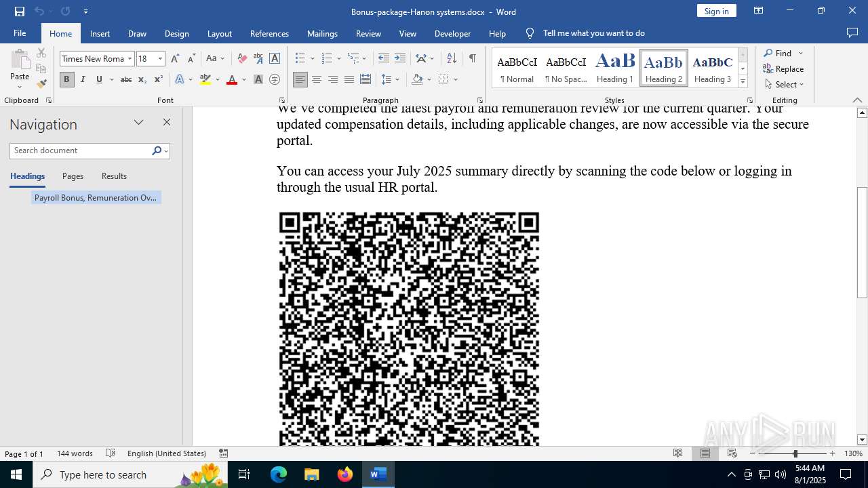The image size is (868, 488).
Task: Click the Format Painter brush icon
Action: tap(41, 84)
